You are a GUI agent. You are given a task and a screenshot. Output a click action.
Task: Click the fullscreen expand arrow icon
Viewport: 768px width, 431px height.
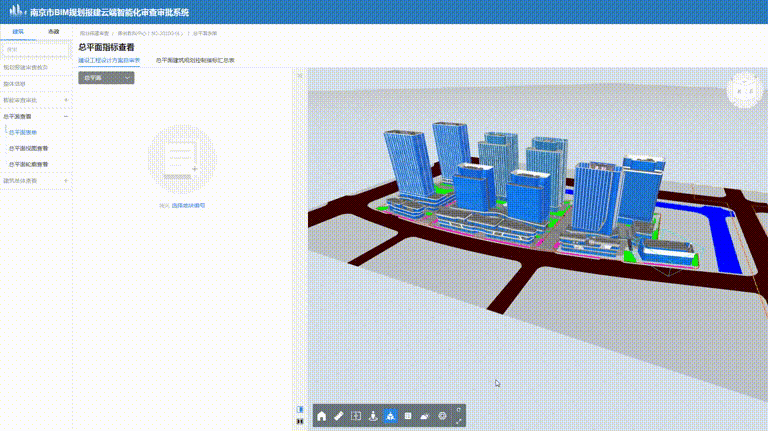pos(458,421)
